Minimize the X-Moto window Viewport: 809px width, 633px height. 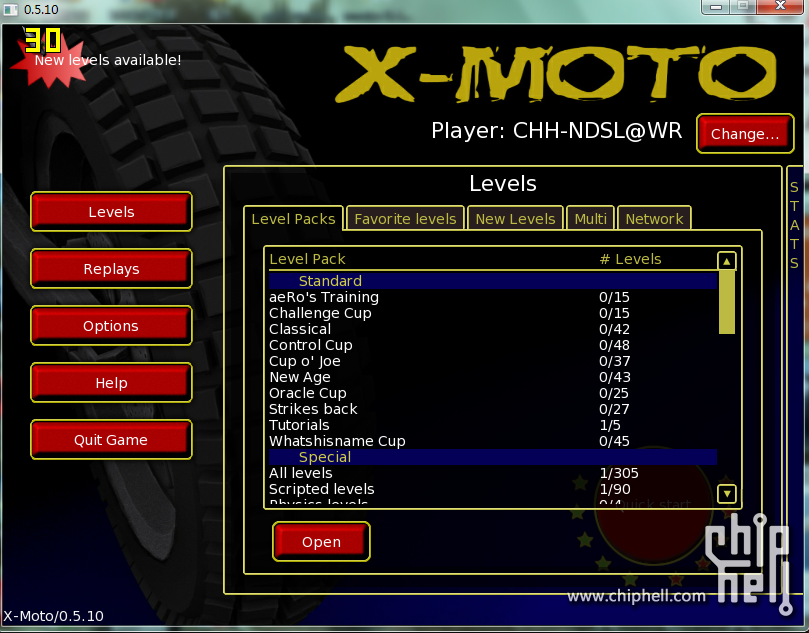(x=716, y=7)
